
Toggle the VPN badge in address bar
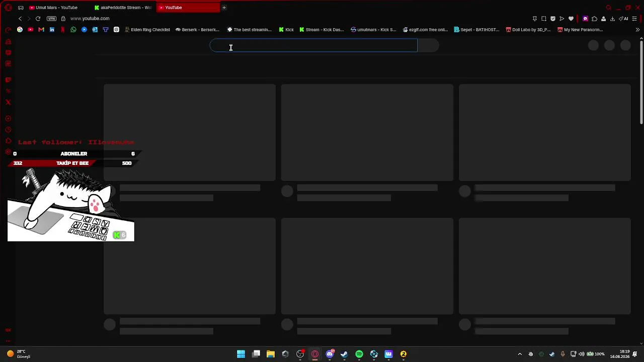(51, 19)
